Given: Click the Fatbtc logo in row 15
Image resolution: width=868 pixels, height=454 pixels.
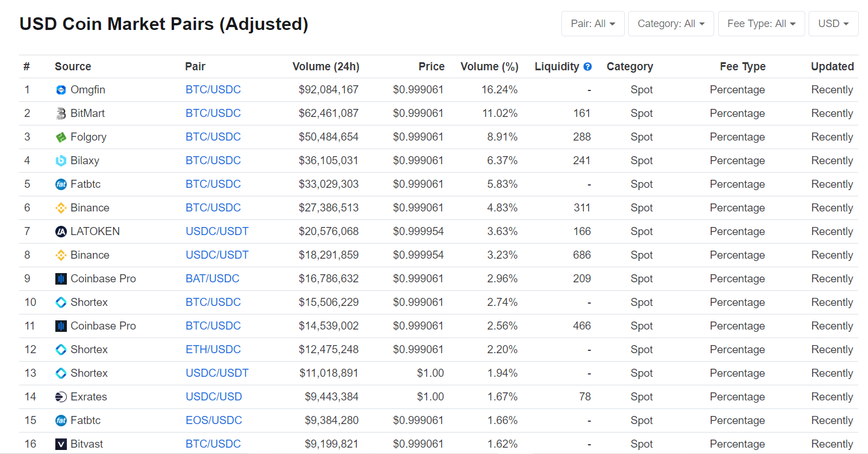Looking at the screenshot, I should pyautogui.click(x=61, y=421).
